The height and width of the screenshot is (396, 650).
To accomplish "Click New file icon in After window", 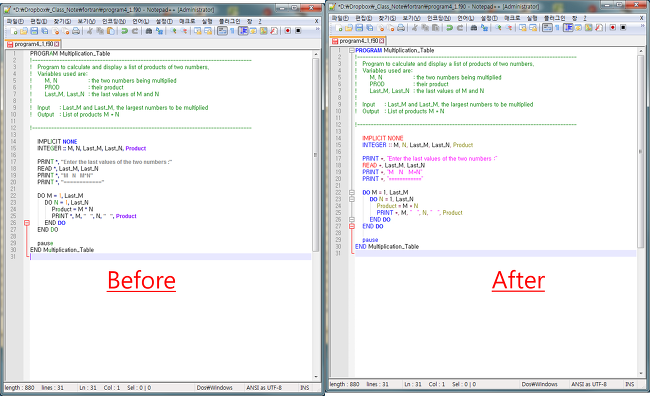I will pyautogui.click(x=339, y=28).
